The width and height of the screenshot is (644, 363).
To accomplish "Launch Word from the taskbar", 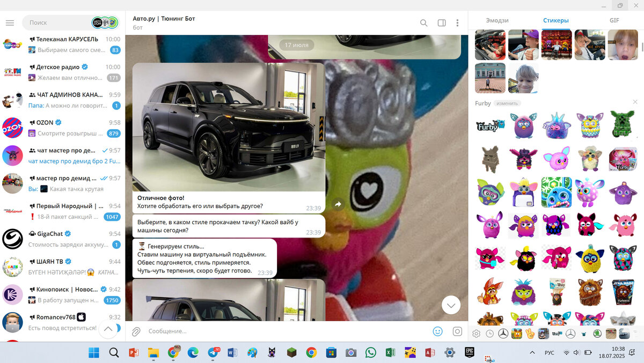I will (x=232, y=352).
